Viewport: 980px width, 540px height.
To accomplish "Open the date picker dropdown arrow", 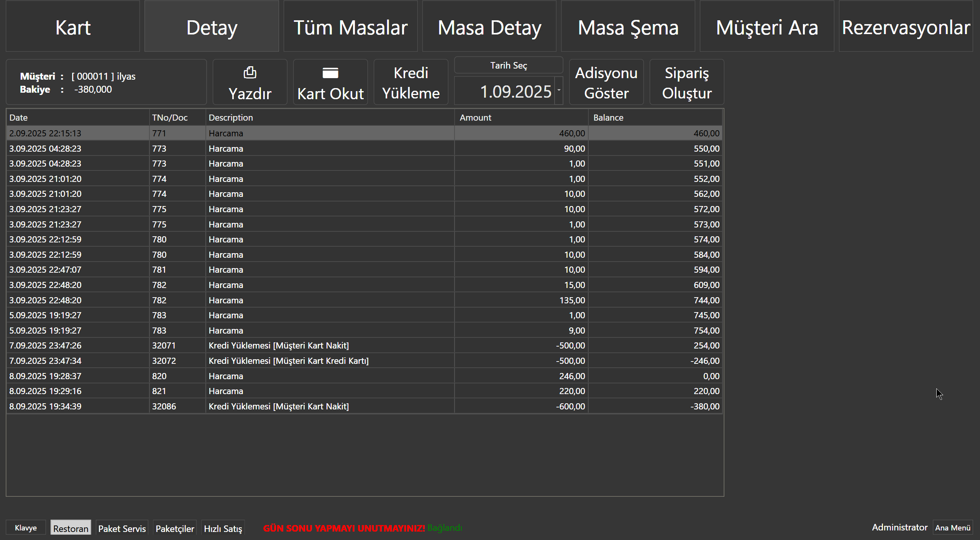I will pos(559,90).
